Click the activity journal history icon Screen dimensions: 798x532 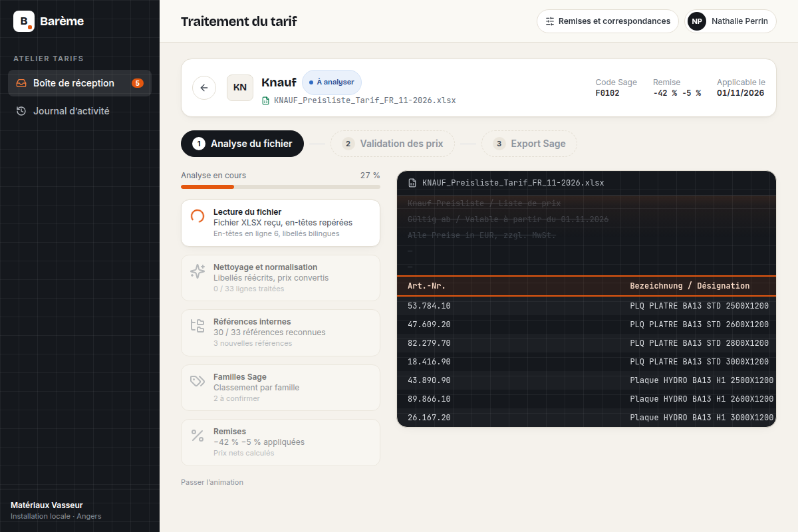[21, 111]
